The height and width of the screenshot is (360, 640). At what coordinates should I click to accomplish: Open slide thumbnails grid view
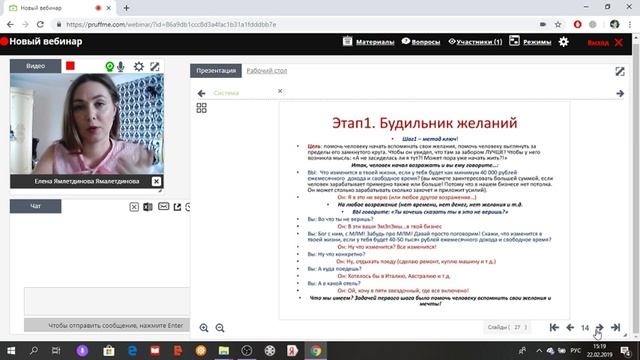202,108
